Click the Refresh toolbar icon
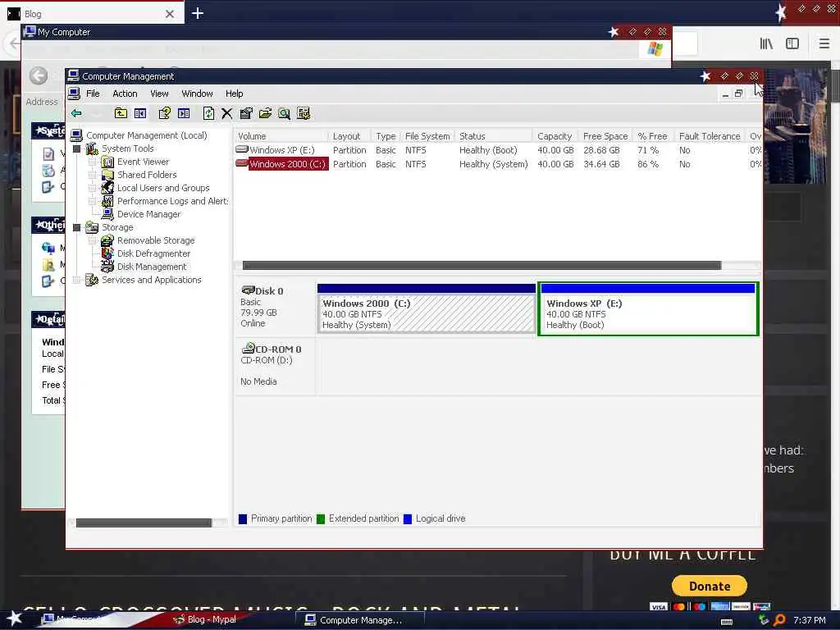Viewport: 840px width, 630px height. point(208,113)
